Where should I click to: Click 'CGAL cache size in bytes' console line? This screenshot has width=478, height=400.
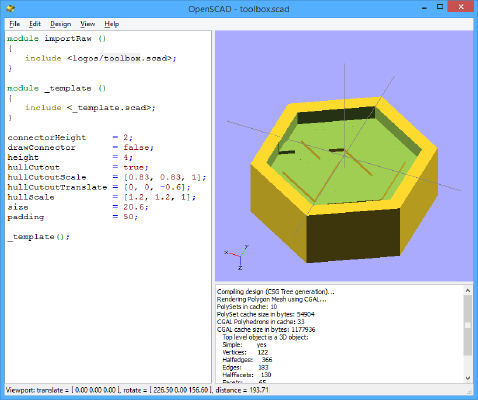click(266, 329)
